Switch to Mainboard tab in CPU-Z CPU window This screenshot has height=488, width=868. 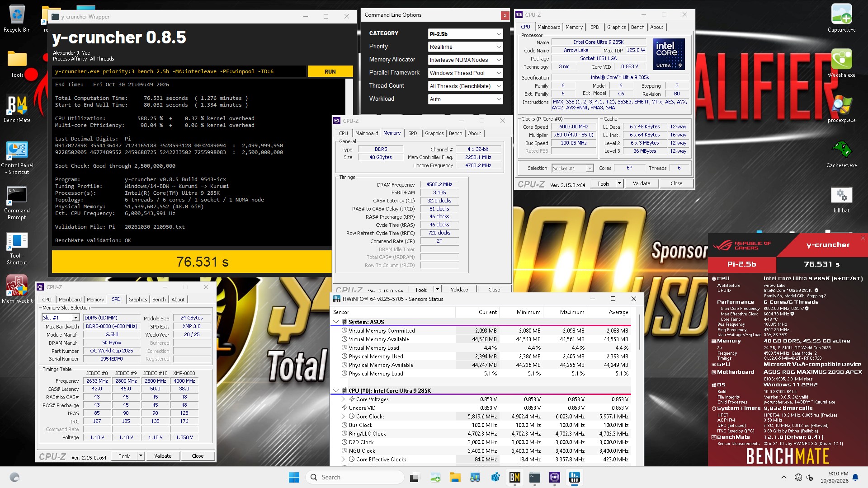[549, 27]
